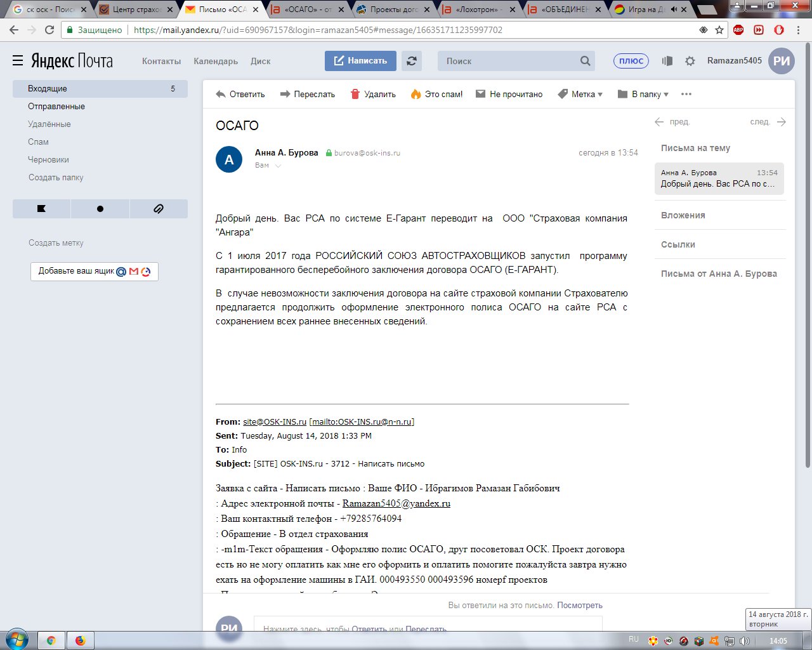Open the themes icon next to ПЛЮС
The height and width of the screenshot is (650, 812).
tap(667, 61)
